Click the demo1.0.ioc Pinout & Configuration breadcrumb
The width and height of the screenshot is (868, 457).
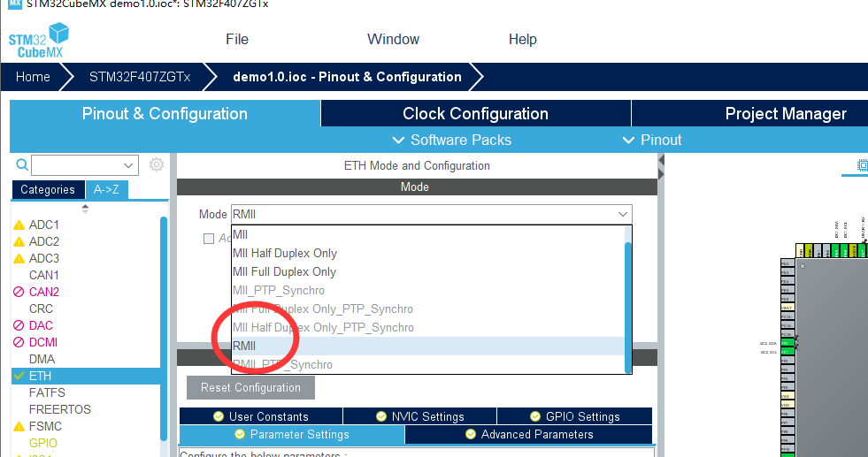click(347, 77)
